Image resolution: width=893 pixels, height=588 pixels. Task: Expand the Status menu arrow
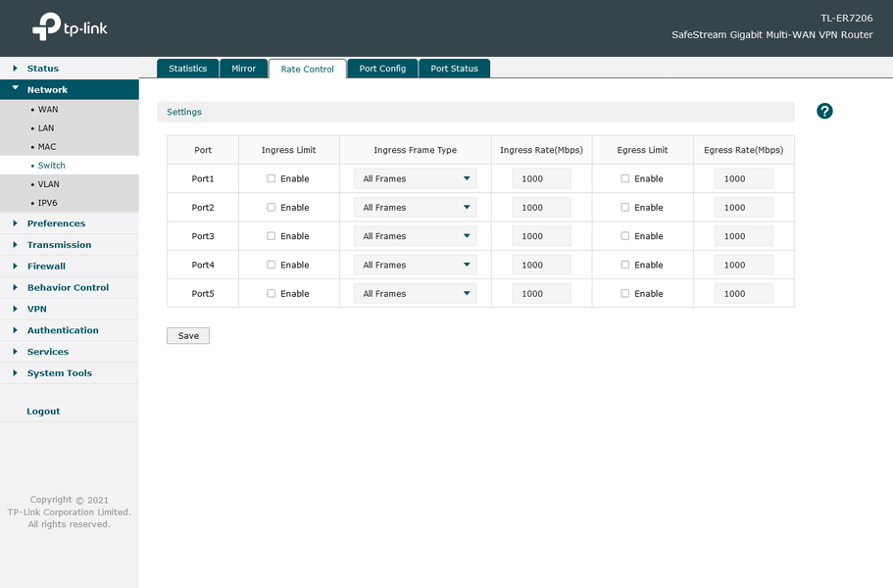pyautogui.click(x=16, y=69)
